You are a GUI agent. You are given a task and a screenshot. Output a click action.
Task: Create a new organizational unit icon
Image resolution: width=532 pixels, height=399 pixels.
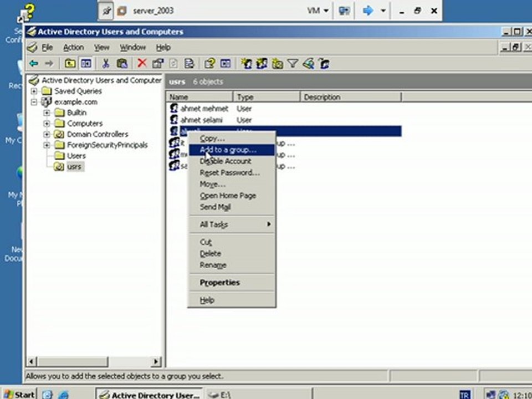click(x=278, y=63)
